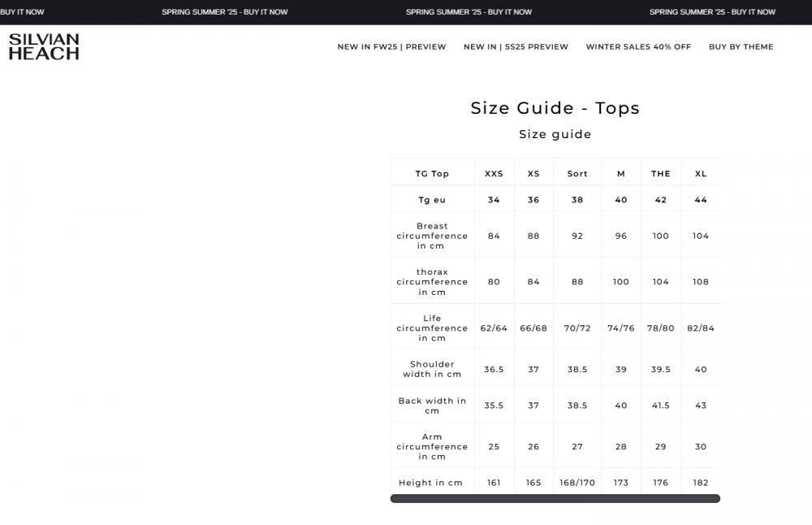
Task: Go to WINTER SALES 40% OFF
Action: [638, 47]
